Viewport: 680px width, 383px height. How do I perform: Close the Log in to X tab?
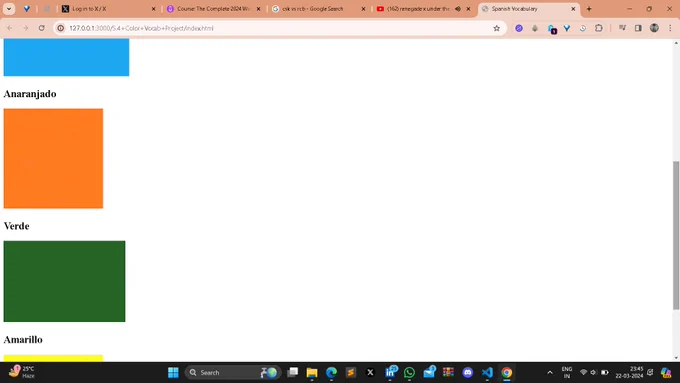tap(153, 9)
